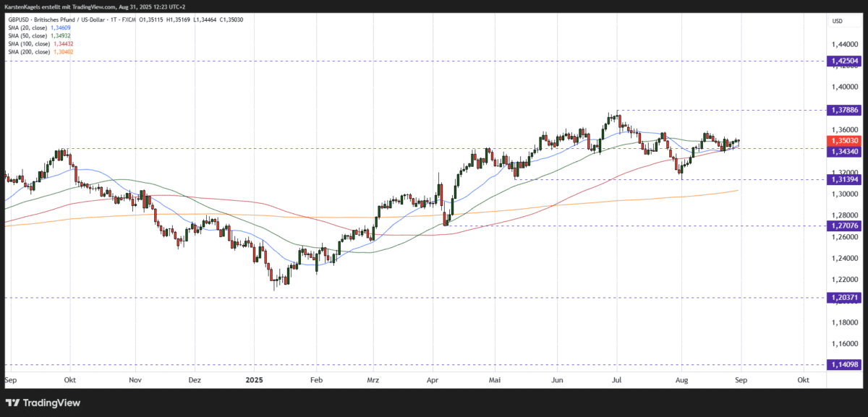Click the red current price label 1,35030
868x417 pixels.
coord(843,141)
